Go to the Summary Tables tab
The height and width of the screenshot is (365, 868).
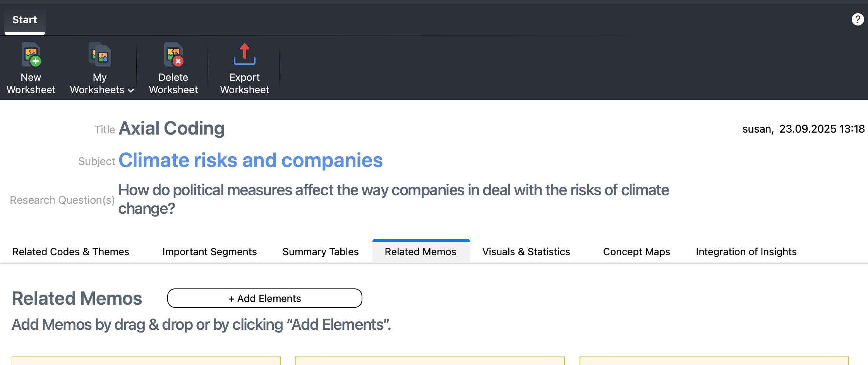point(321,252)
